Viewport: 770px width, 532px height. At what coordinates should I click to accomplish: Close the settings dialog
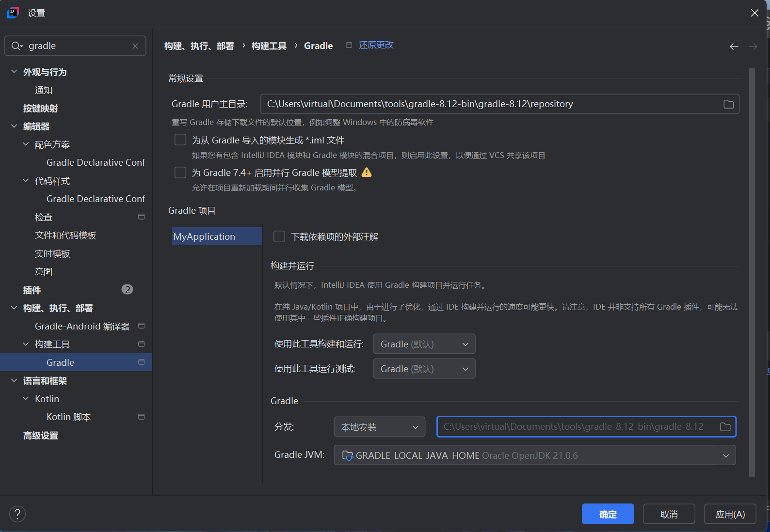pos(754,13)
